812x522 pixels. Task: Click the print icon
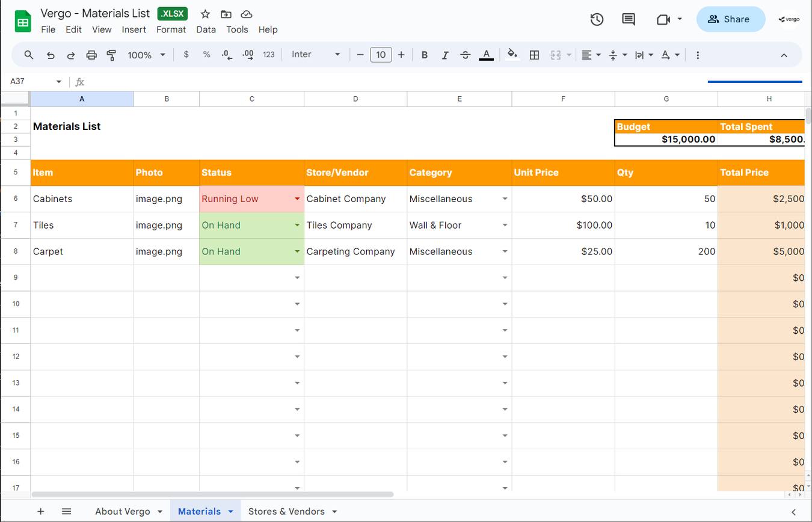tap(91, 55)
